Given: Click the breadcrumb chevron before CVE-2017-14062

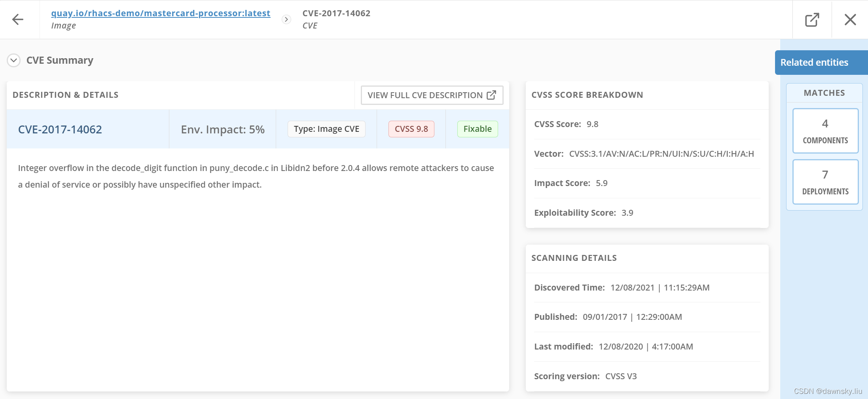Looking at the screenshot, I should coord(286,19).
